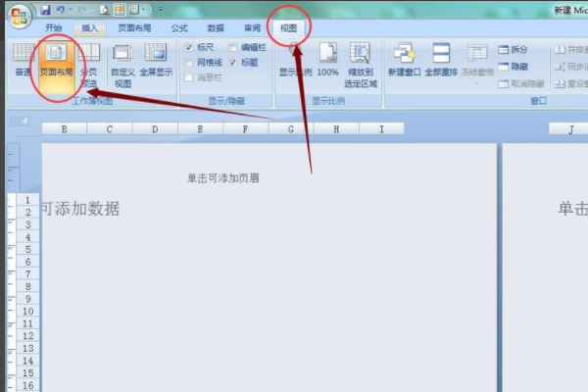Select row 9 header
This screenshot has height=392, width=588.
point(27,299)
